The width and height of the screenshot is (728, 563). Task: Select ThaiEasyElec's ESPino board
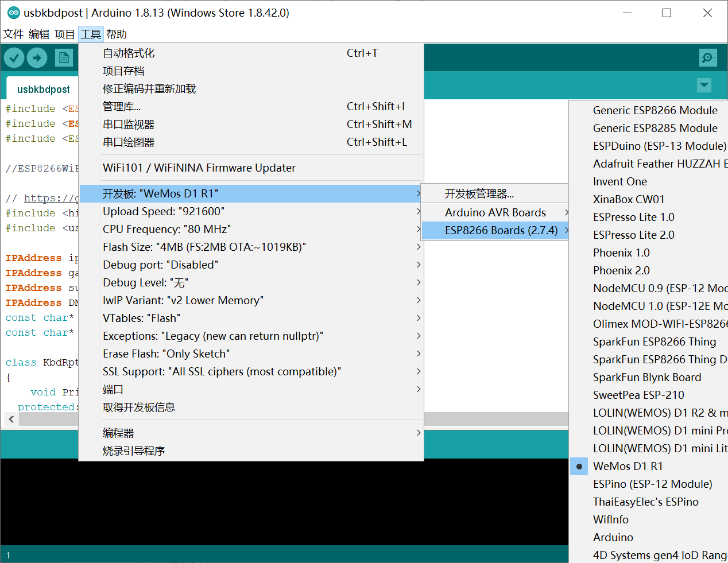pyautogui.click(x=649, y=502)
